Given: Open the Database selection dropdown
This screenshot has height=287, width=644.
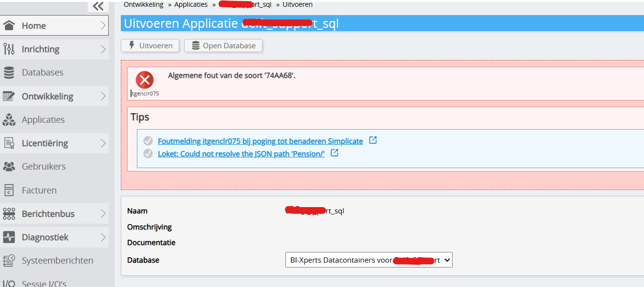Looking at the screenshot, I should pyautogui.click(x=368, y=260).
